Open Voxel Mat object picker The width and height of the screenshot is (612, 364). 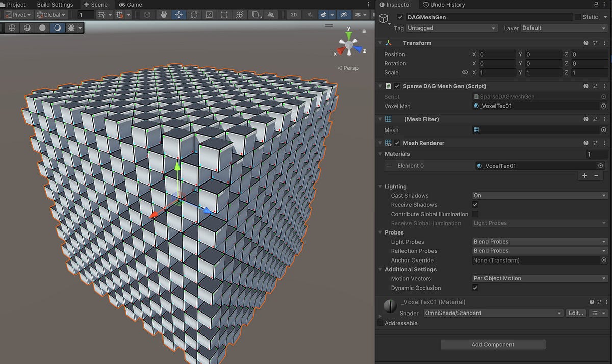pyautogui.click(x=604, y=106)
